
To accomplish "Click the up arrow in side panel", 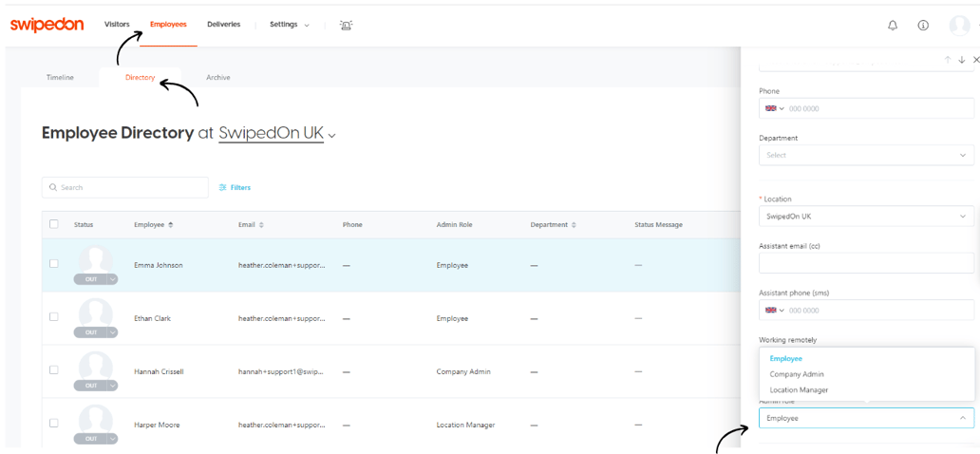I will [947, 60].
